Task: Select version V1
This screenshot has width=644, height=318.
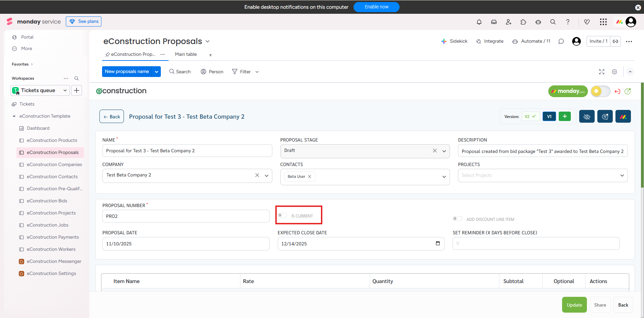Action: pos(549,117)
